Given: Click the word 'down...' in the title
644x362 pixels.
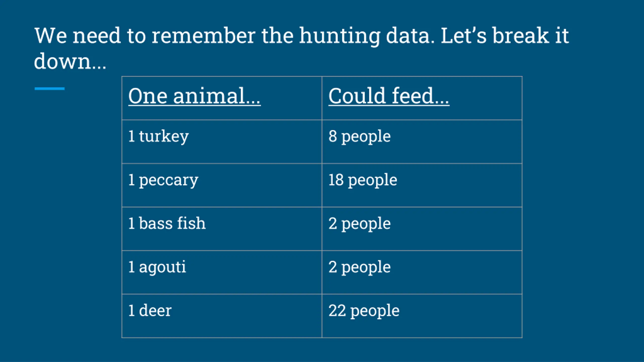Looking at the screenshot, I should [70, 61].
